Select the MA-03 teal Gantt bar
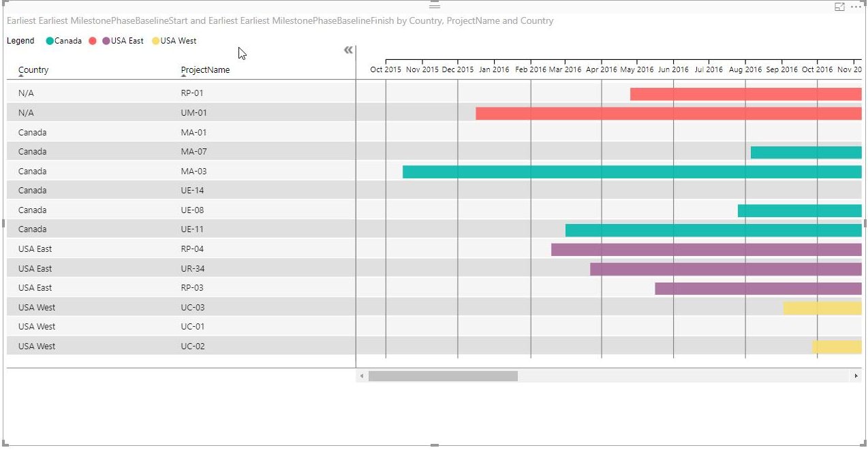868x450 pixels. 632,172
